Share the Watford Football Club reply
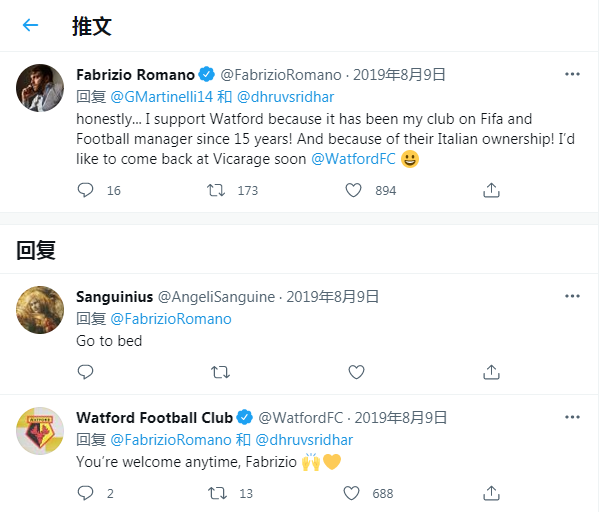604x512 pixels. [x=491, y=493]
